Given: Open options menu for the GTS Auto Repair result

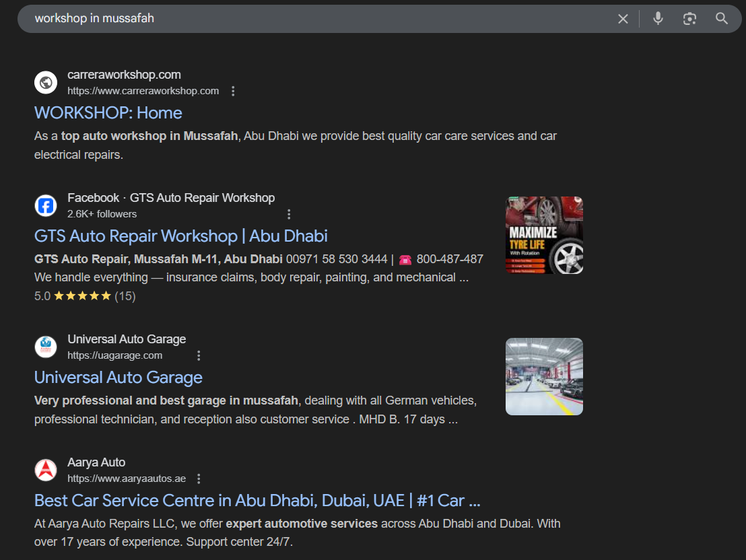Looking at the screenshot, I should (x=289, y=213).
